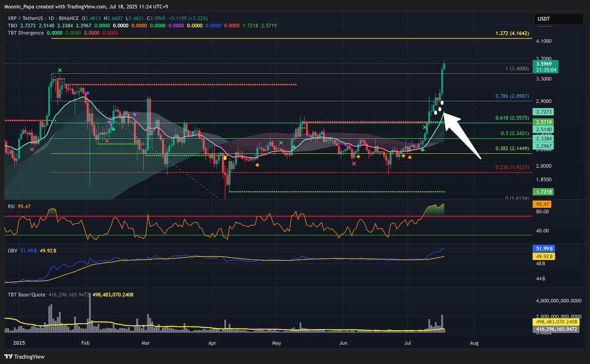The height and width of the screenshot is (364, 590).
Task: Click the TBO indicator legend label
Action: tap(12, 25)
